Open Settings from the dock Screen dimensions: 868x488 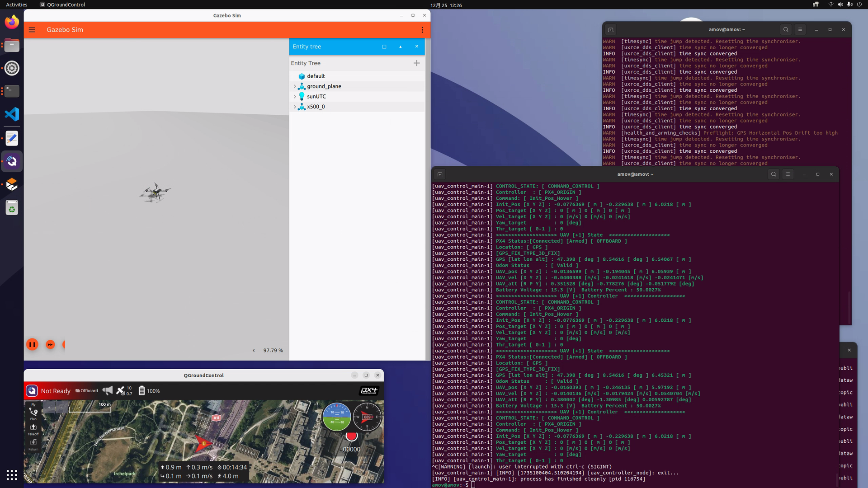[x=12, y=68]
